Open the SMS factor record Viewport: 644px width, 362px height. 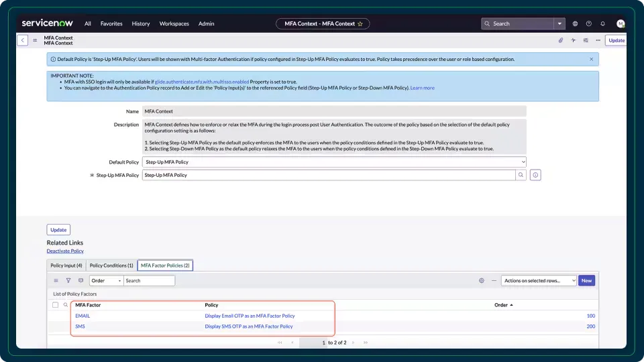tap(80, 326)
